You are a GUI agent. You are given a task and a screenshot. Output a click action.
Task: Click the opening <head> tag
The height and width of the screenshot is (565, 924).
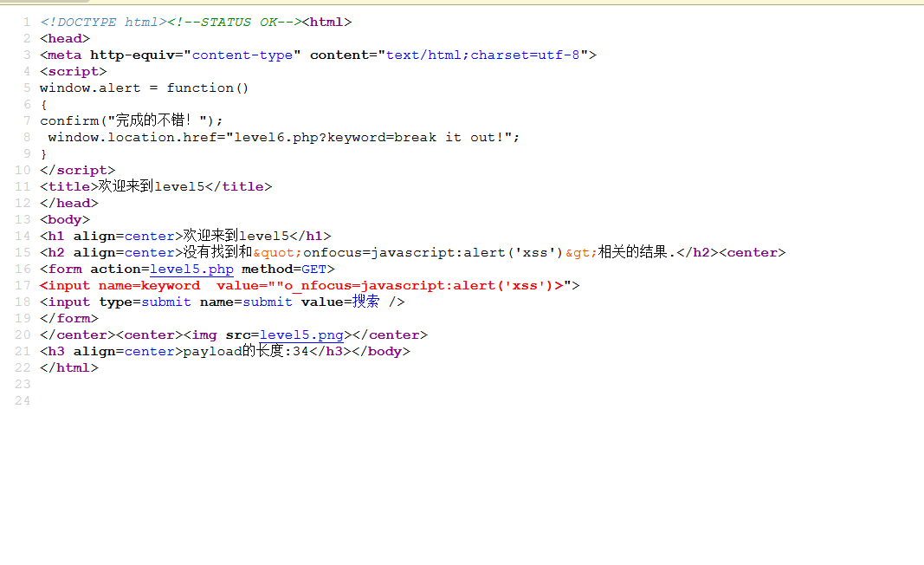coord(66,38)
